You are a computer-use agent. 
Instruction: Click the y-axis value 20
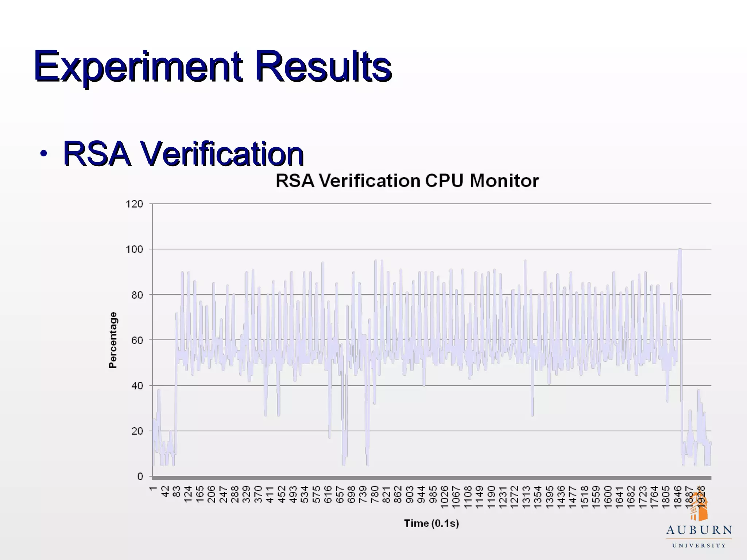[137, 431]
